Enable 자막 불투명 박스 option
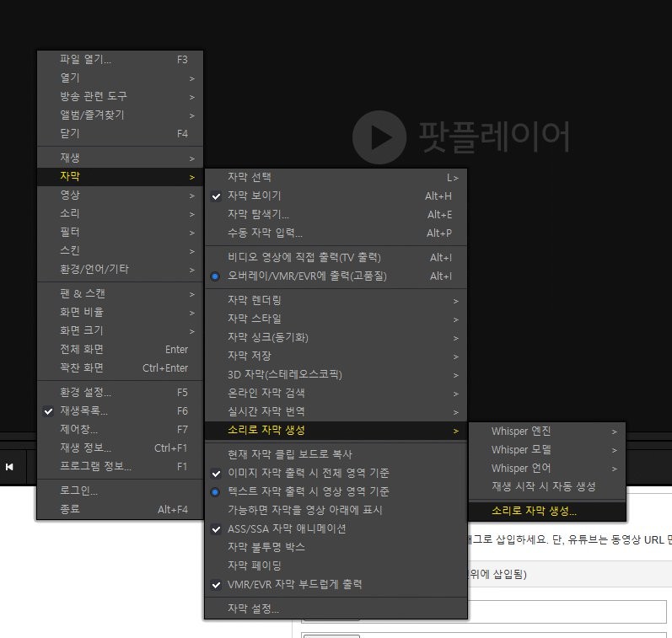Screen dimensions: 672x638 336,547
